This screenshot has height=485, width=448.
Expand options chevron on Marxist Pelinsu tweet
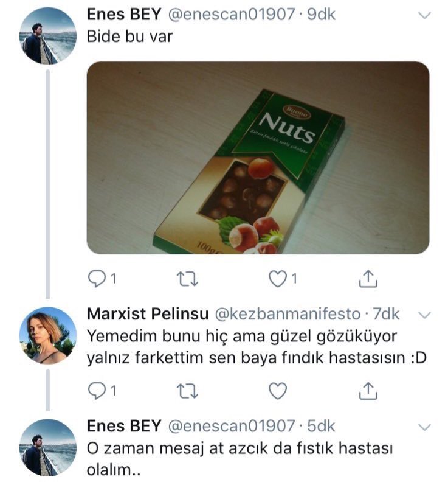pos(425,315)
